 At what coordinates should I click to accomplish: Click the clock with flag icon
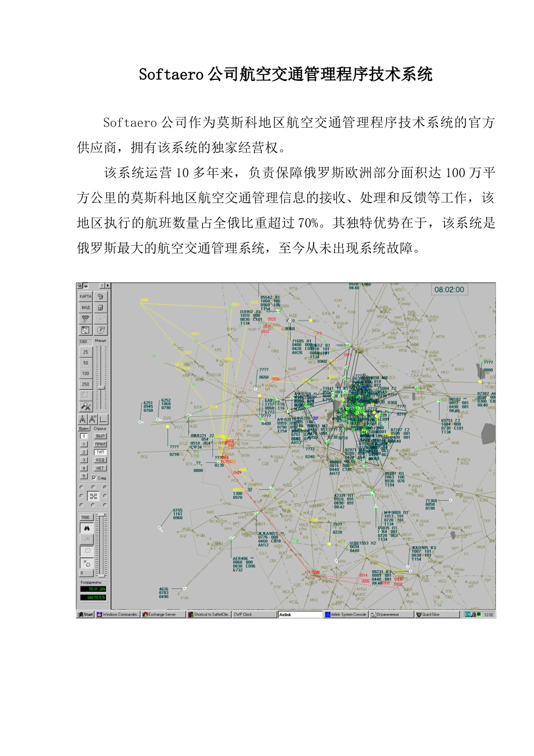(x=101, y=330)
